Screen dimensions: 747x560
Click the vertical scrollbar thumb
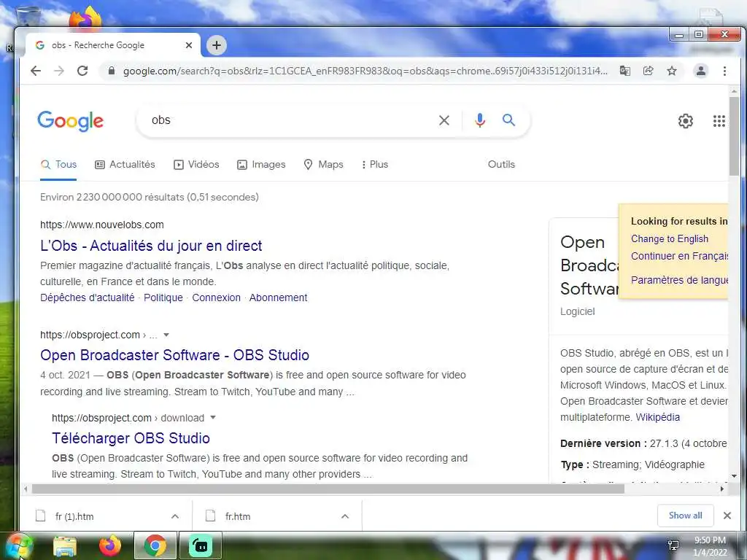pos(734,136)
